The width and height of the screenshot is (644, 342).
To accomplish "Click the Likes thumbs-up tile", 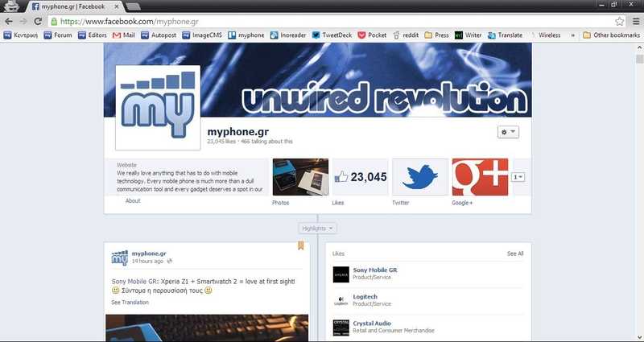I will tap(360, 177).
